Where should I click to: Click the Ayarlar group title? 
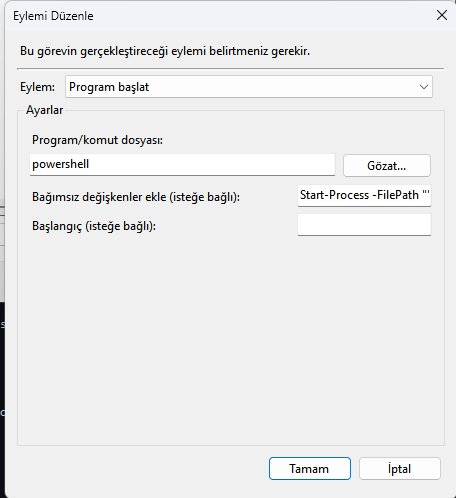click(45, 110)
